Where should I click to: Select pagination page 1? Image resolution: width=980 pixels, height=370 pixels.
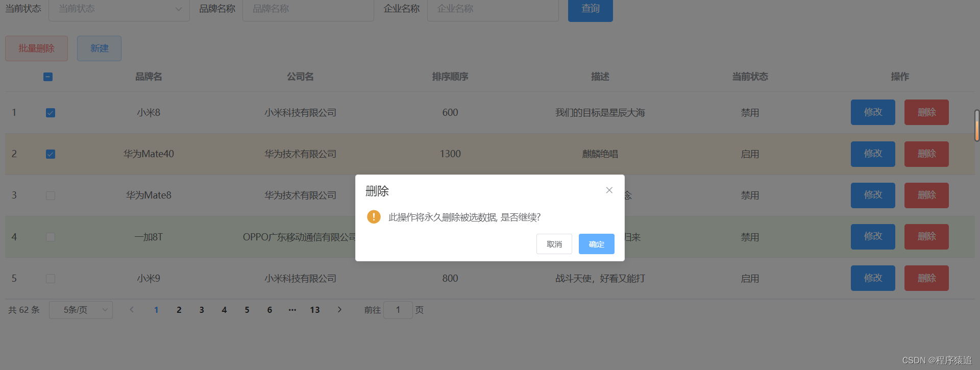pos(156,310)
